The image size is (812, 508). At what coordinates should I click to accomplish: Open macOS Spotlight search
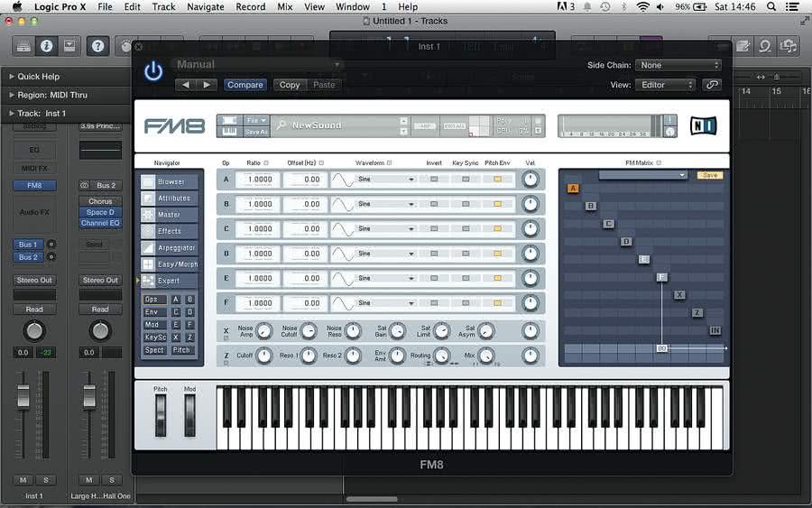(x=771, y=6)
